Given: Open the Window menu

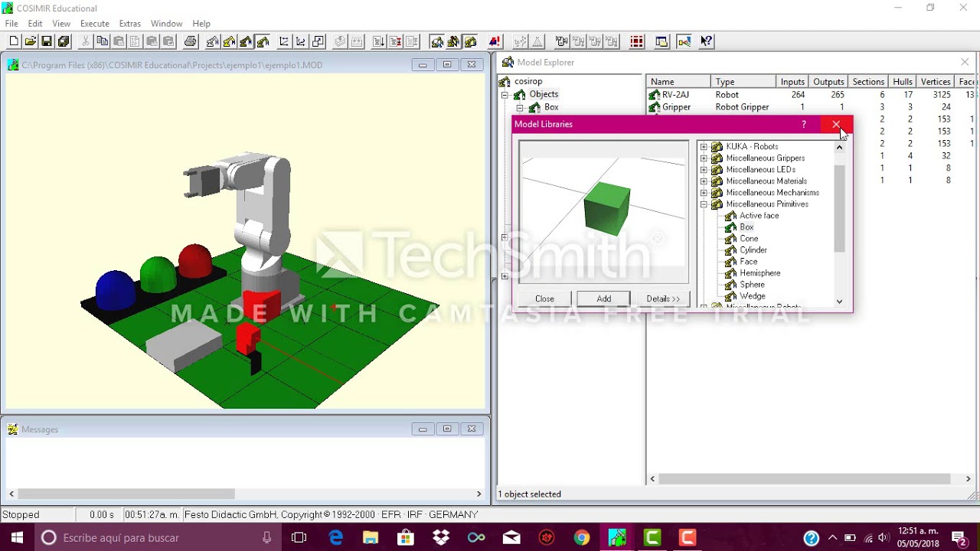Looking at the screenshot, I should click(x=166, y=24).
